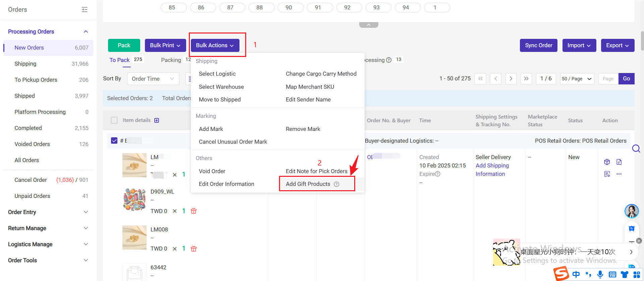Collapse the Orders sidebar menu icon
This screenshot has height=281, width=644.
coord(85,10)
